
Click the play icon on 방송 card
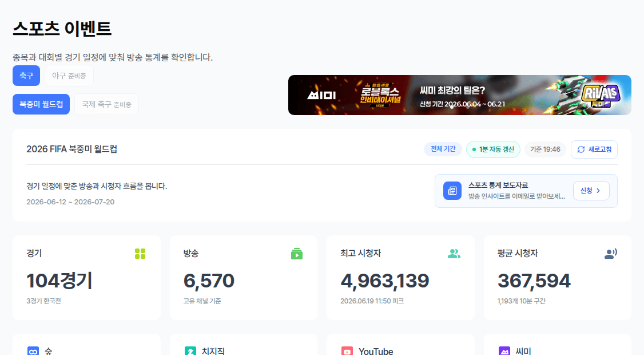pos(297,254)
